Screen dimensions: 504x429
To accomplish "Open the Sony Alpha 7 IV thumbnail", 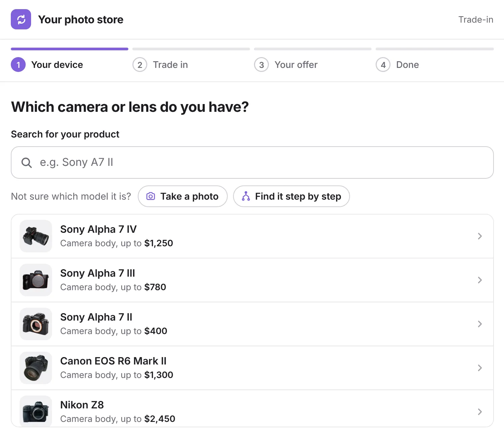I will [36, 236].
